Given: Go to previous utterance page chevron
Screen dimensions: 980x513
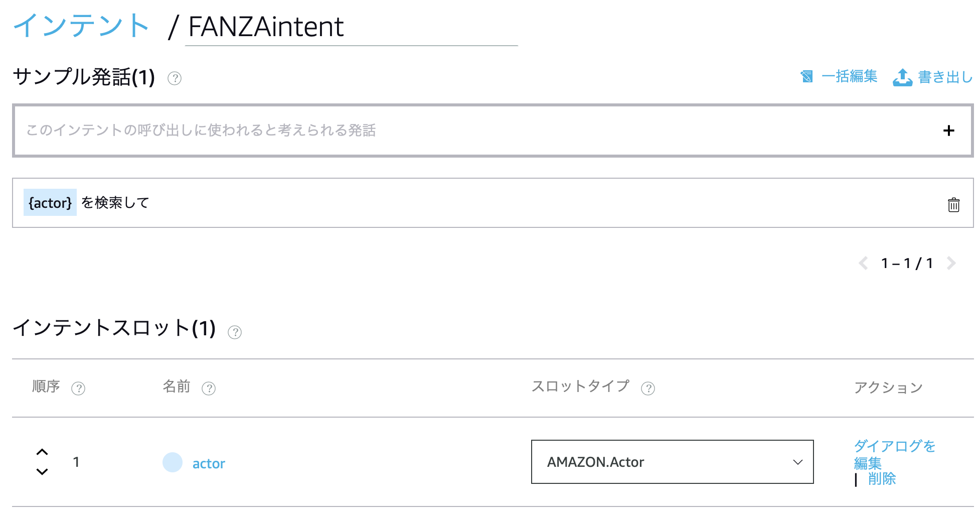Looking at the screenshot, I should coord(863,263).
